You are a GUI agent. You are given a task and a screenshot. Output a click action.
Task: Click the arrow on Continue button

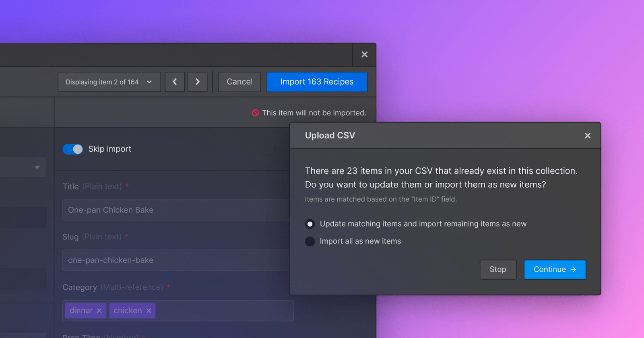(573, 270)
